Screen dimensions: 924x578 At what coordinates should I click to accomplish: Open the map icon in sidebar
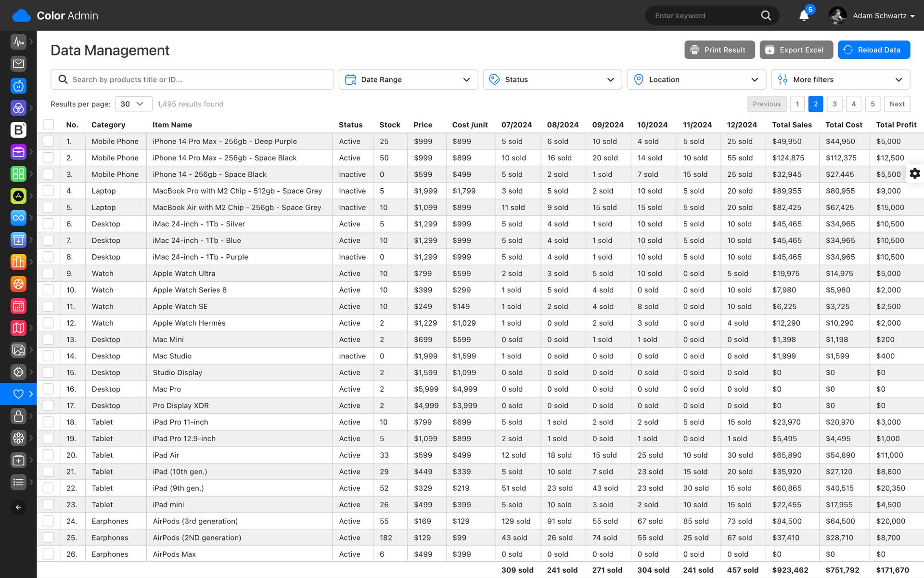point(18,328)
